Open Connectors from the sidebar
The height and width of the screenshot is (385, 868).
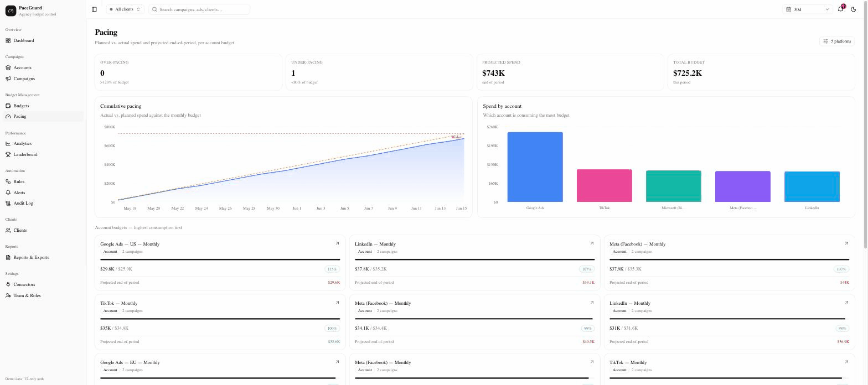pos(43,284)
